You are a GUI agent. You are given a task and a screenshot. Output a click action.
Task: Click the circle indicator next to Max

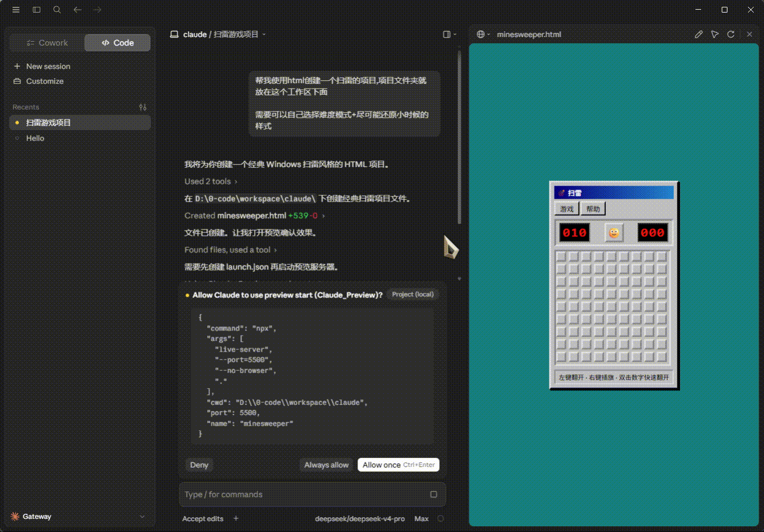coord(441,519)
